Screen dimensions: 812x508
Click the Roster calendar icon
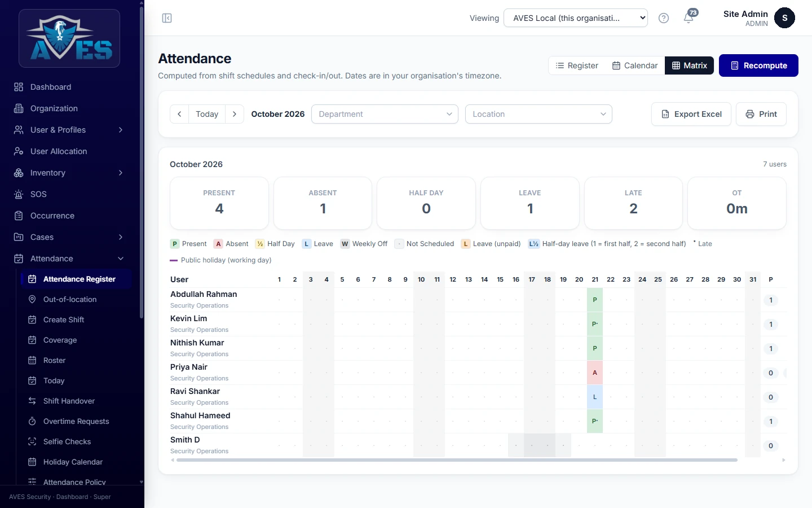(x=32, y=360)
